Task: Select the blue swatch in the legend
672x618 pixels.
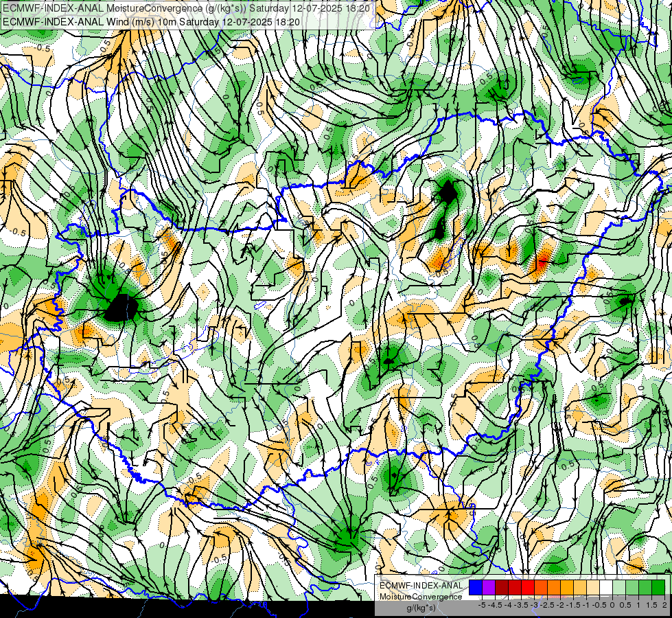Action: coord(476,588)
